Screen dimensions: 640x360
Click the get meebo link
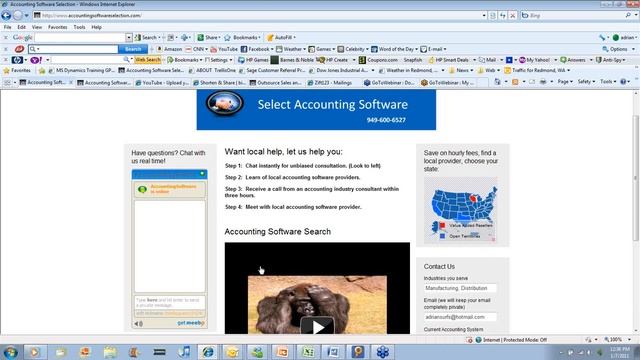click(x=191, y=323)
